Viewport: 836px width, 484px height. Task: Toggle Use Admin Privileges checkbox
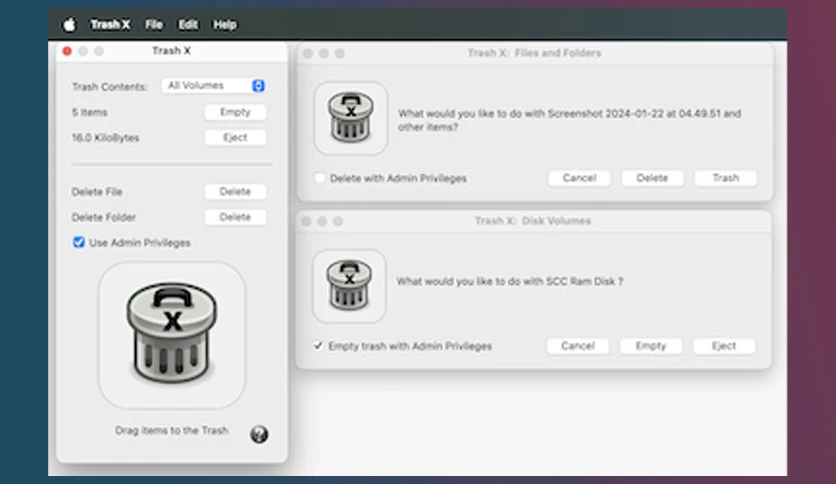pyautogui.click(x=79, y=243)
